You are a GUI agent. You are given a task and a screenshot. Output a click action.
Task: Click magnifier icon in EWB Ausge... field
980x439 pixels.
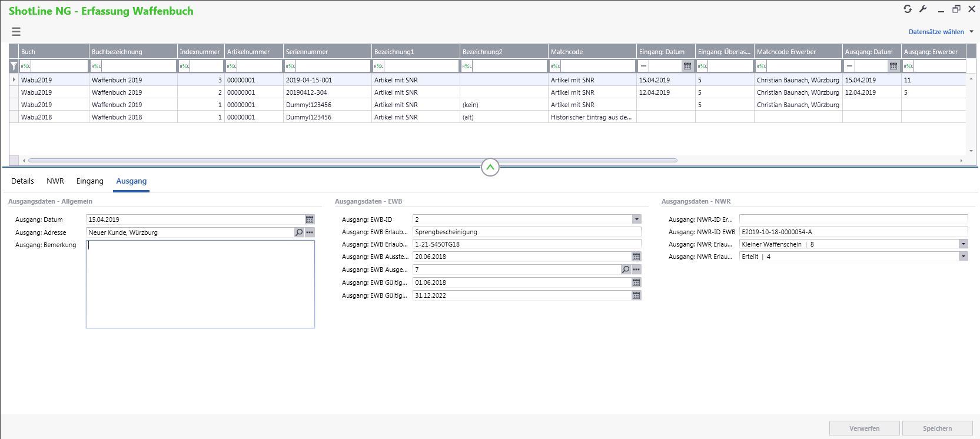click(626, 270)
